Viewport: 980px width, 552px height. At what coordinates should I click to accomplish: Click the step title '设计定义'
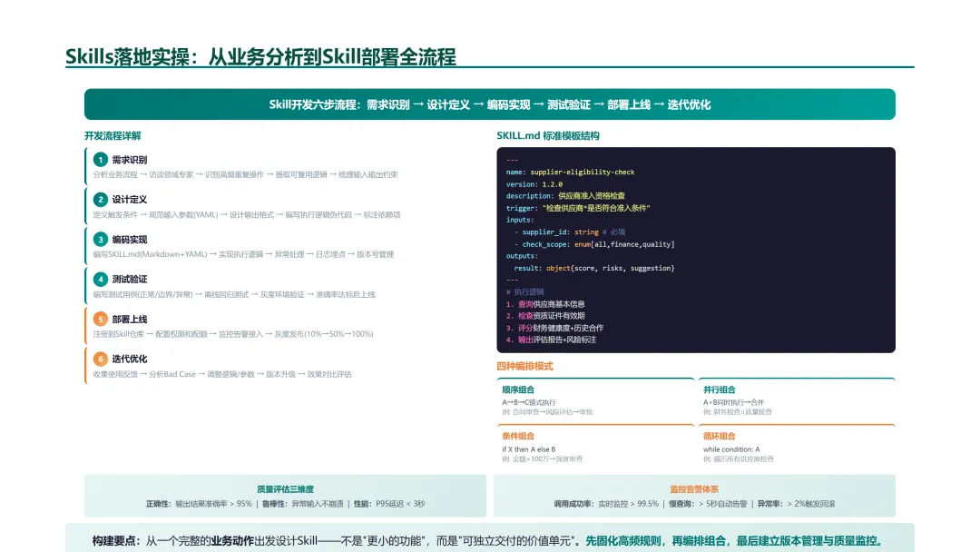[130, 200]
